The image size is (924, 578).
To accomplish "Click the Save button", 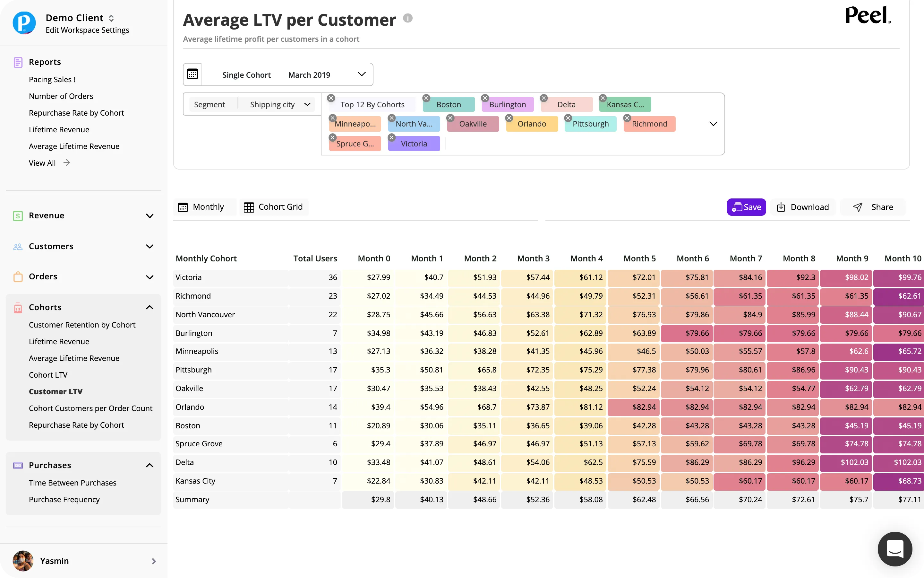I will [746, 207].
